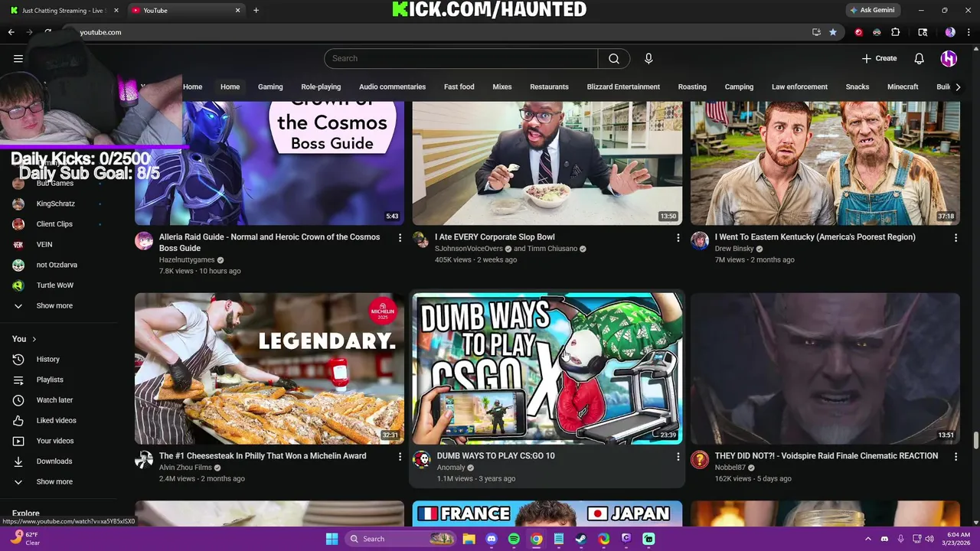The height and width of the screenshot is (551, 980).
Task: Click the YouTube search input field
Action: [x=461, y=58]
